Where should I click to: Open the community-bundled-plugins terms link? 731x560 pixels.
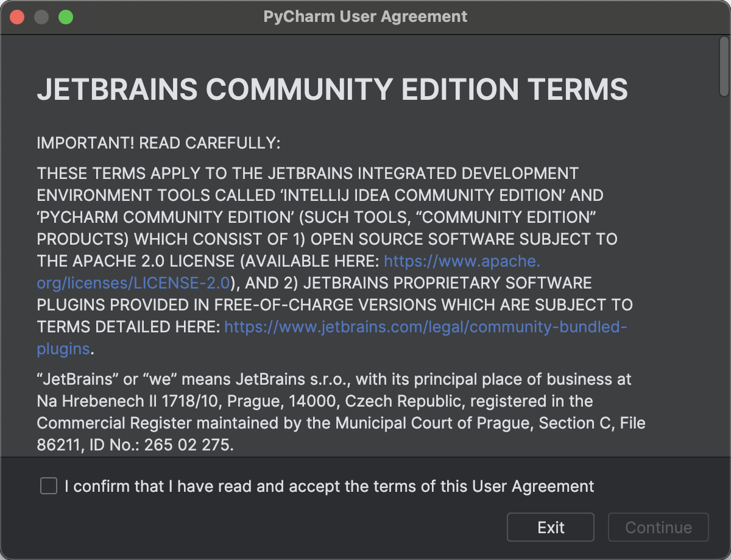click(426, 327)
